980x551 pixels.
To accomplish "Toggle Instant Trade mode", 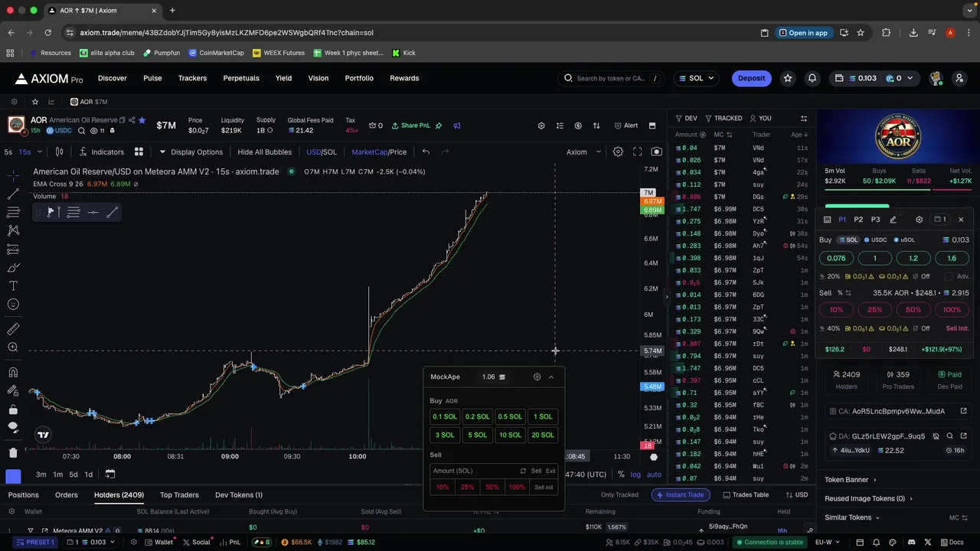I will [x=680, y=494].
